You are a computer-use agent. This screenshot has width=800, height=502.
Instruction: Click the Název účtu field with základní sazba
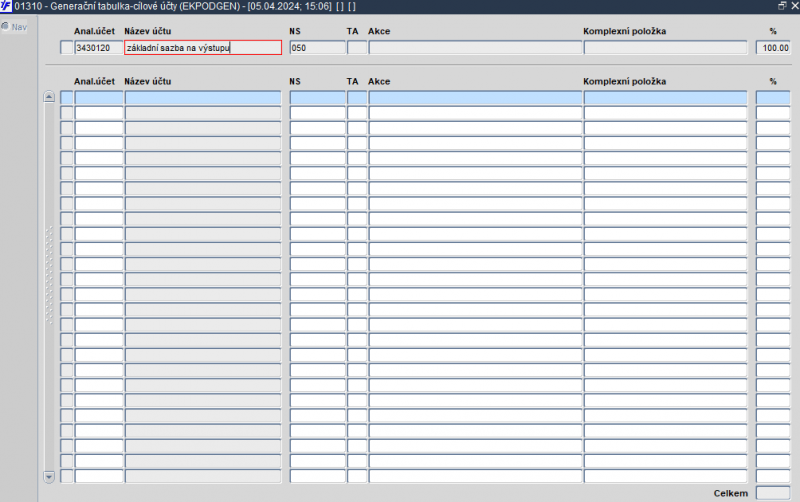coord(203,48)
